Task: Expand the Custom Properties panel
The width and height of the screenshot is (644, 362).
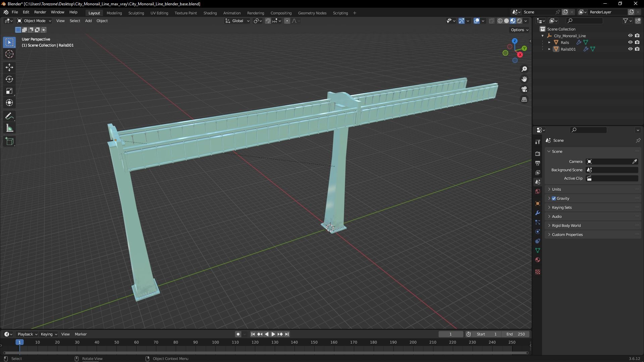Action: click(593, 235)
